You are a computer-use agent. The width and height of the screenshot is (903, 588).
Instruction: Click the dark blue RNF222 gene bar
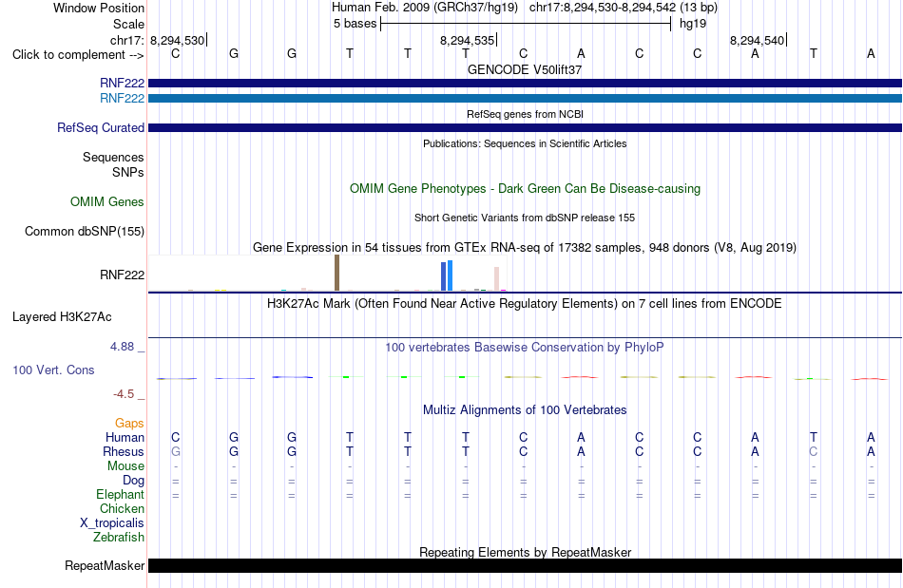tap(525, 84)
